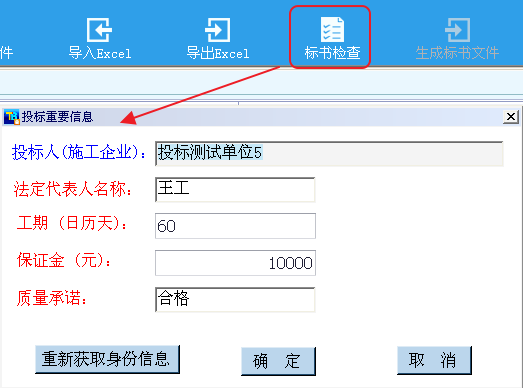The height and width of the screenshot is (389, 524).
Task: Click the 导出Excel export icon
Action: pyautogui.click(x=218, y=30)
